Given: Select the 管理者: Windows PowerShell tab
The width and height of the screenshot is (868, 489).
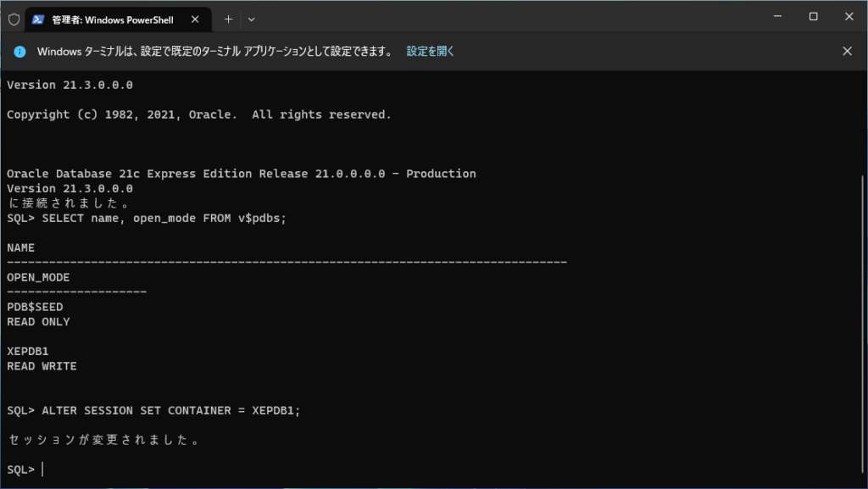Looking at the screenshot, I should [110, 19].
